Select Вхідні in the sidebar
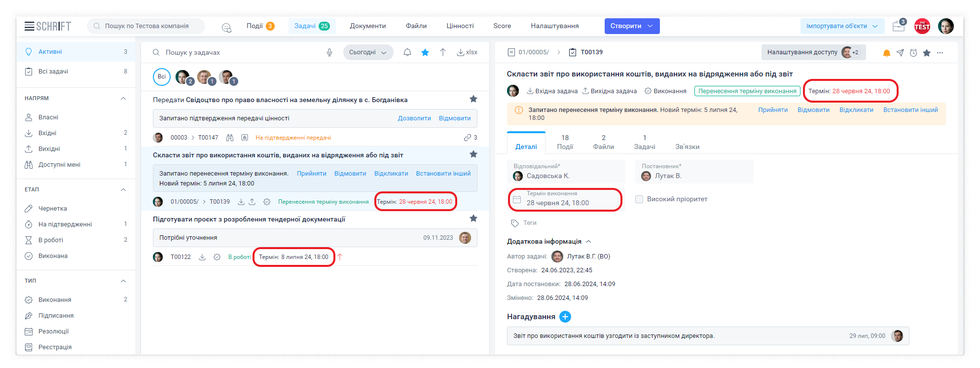 tap(47, 133)
